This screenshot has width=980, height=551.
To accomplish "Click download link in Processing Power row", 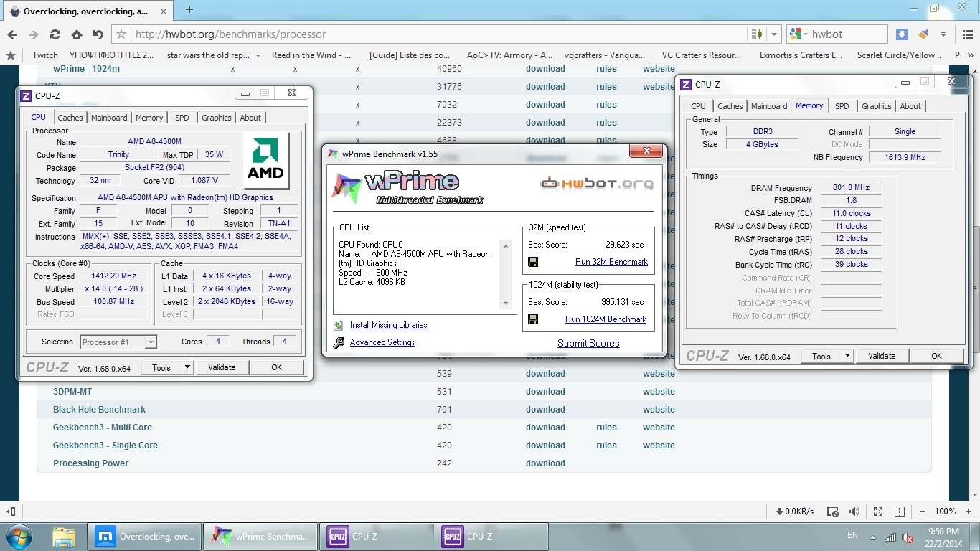I will (x=545, y=463).
